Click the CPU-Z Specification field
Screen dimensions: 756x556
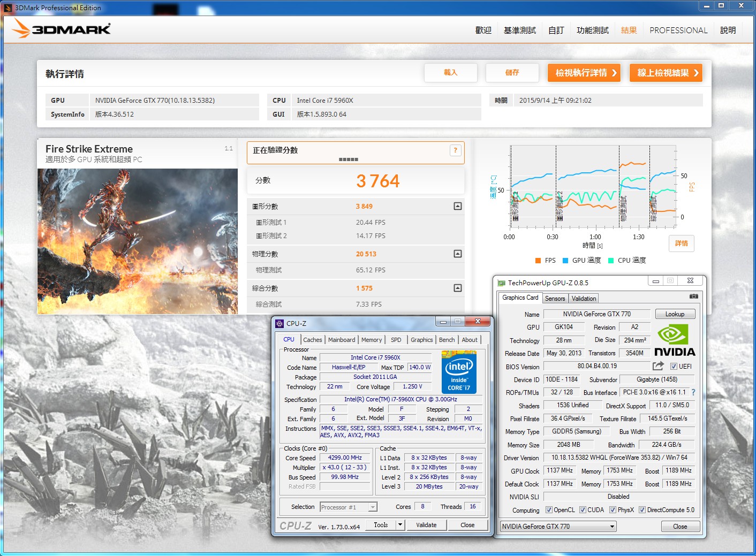400,399
